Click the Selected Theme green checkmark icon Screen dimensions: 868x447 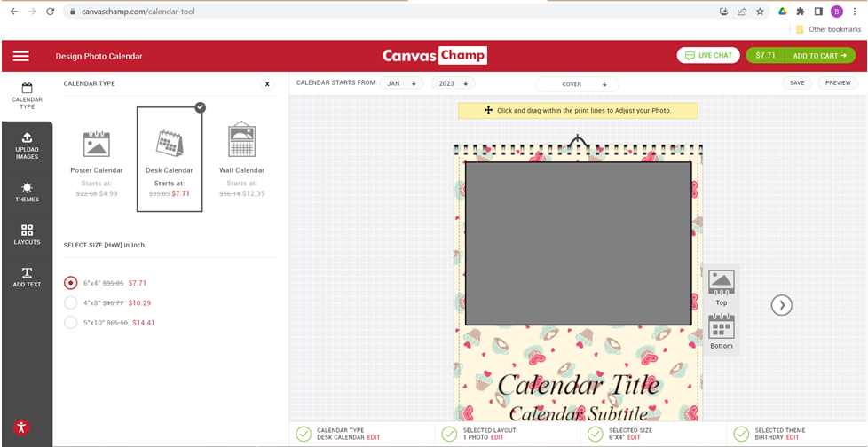pyautogui.click(x=741, y=435)
